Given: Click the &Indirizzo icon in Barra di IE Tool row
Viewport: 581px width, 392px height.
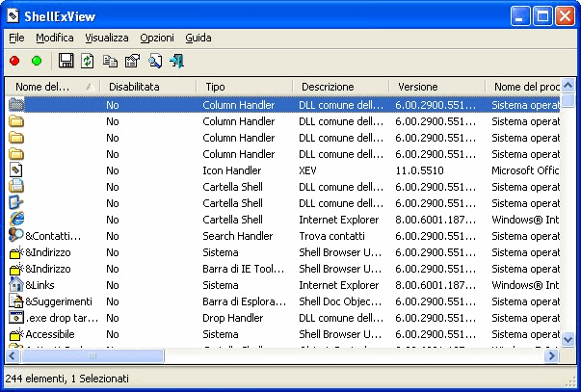Looking at the screenshot, I should coord(16,269).
